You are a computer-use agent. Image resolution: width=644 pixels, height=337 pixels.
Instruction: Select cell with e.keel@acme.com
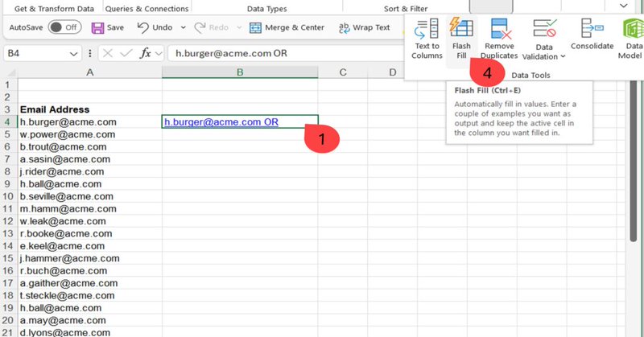pos(90,246)
